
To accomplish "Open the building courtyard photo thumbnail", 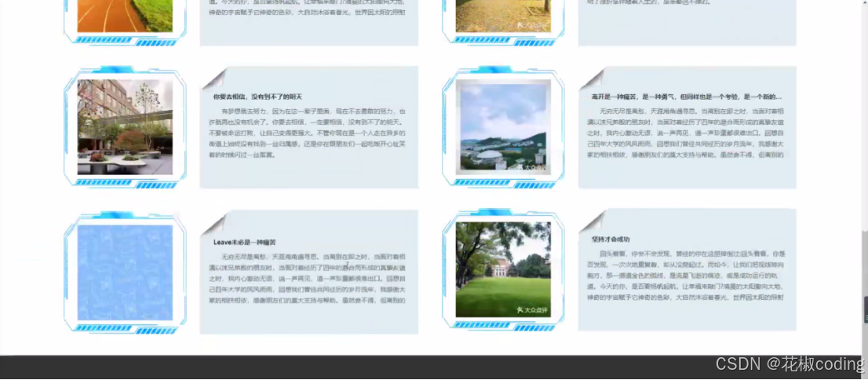I will pyautogui.click(x=125, y=127).
